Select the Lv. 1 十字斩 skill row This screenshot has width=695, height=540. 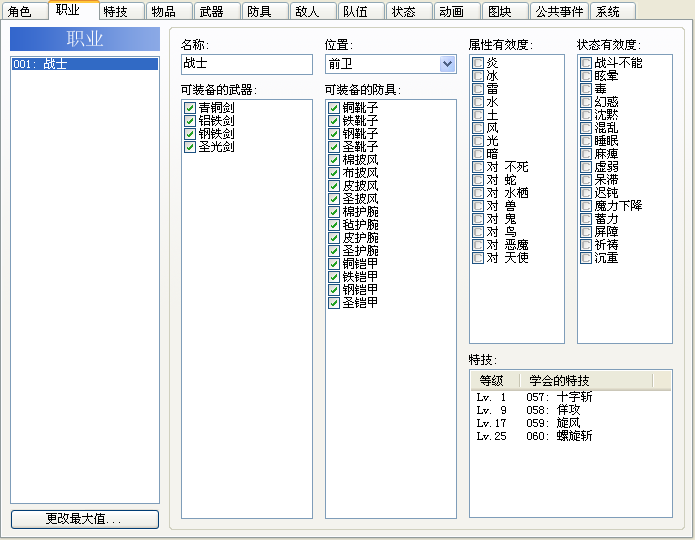click(570, 397)
